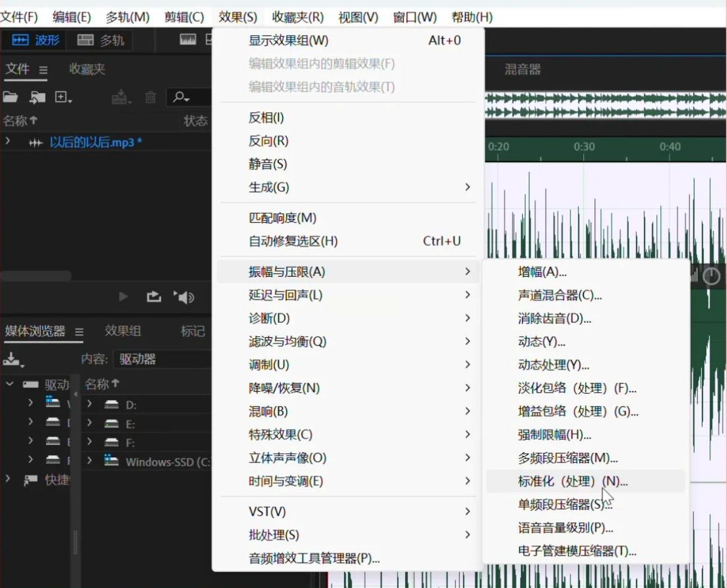Viewport: 727px width, 588px height.
Task: Click the search icon in the files panel
Action: tap(181, 97)
